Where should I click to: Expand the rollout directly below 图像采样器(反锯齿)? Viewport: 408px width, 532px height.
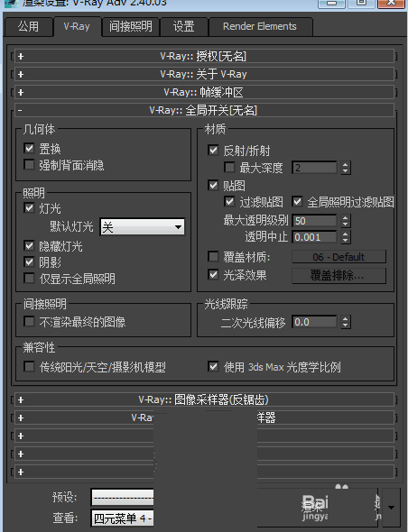click(204, 417)
